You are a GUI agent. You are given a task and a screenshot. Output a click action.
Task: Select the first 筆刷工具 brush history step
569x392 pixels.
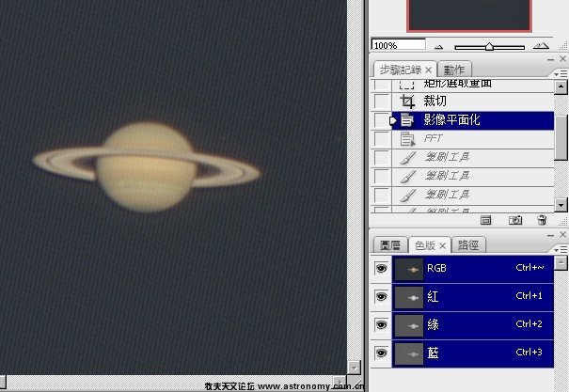pyautogui.click(x=446, y=158)
